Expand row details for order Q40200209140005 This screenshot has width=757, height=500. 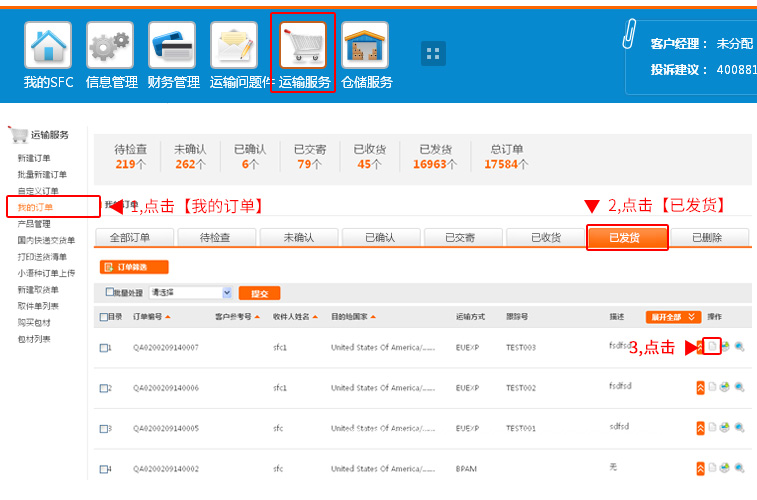(700, 428)
